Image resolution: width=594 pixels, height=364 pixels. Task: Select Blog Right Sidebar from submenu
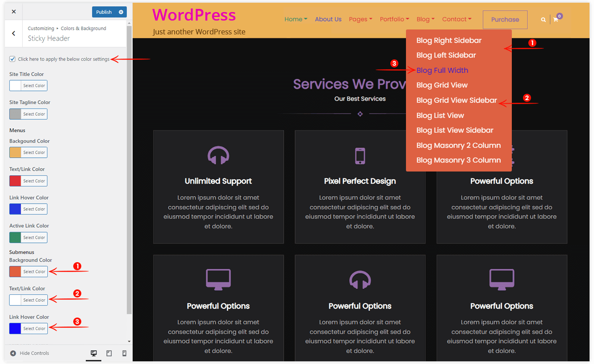449,40
